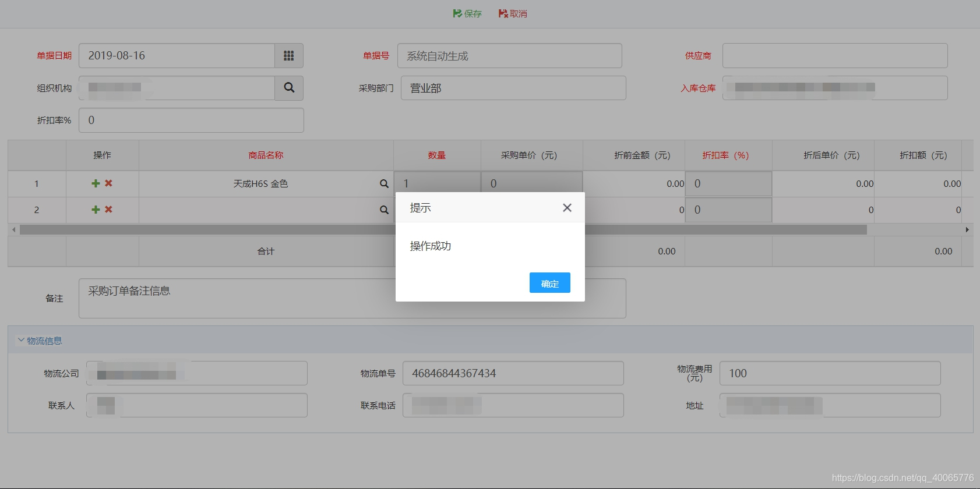The image size is (980, 489).
Task: Click the 折扣率% input field
Action: [x=191, y=120]
